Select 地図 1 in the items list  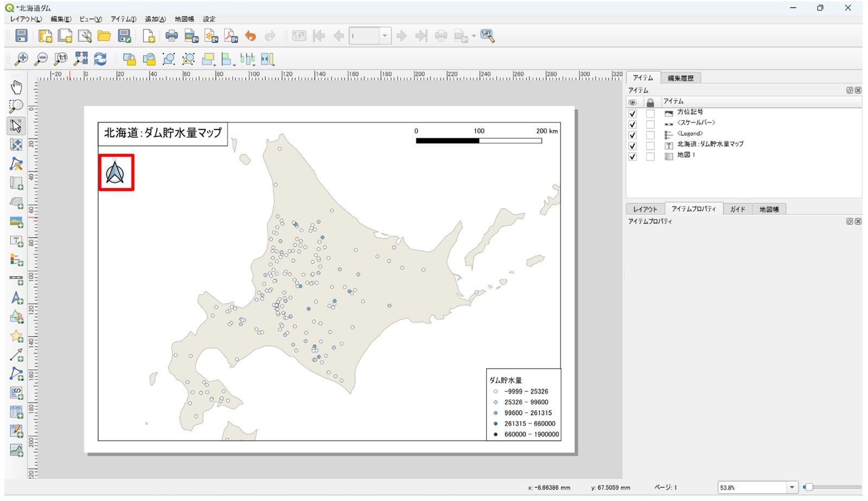(686, 155)
